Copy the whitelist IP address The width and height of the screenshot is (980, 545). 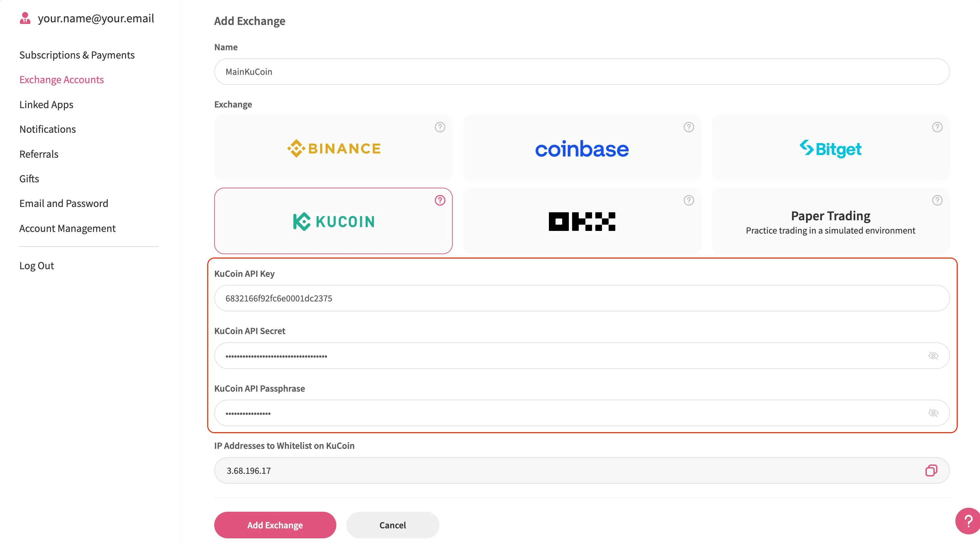[x=931, y=470]
